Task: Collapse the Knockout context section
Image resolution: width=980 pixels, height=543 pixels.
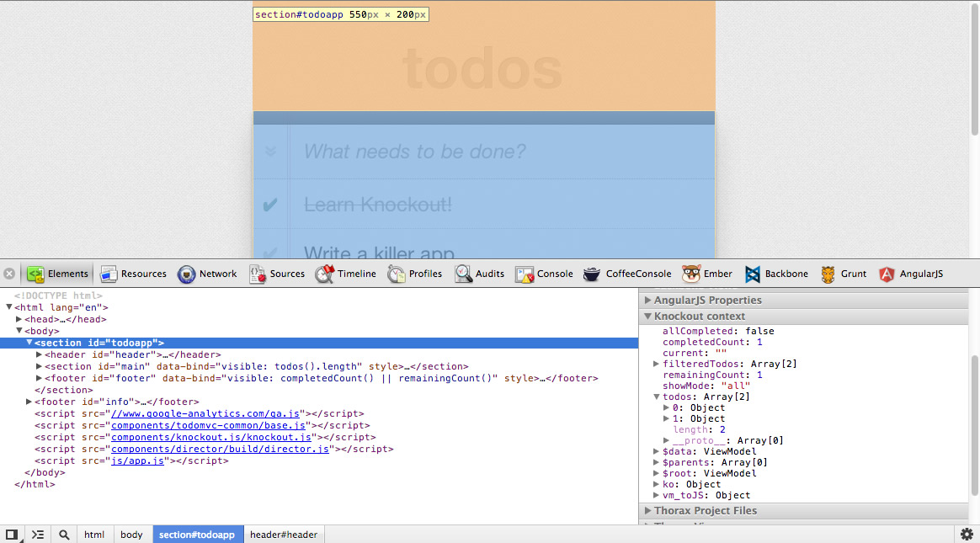Action: tap(648, 316)
